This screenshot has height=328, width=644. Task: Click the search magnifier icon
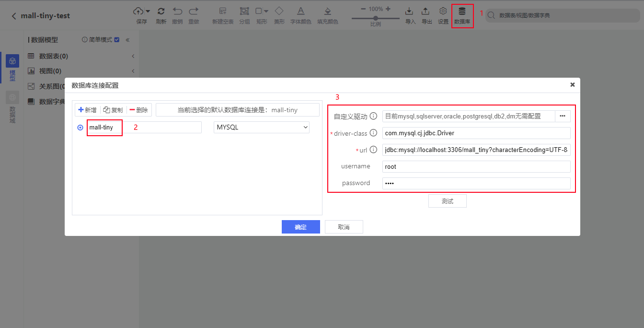(491, 15)
